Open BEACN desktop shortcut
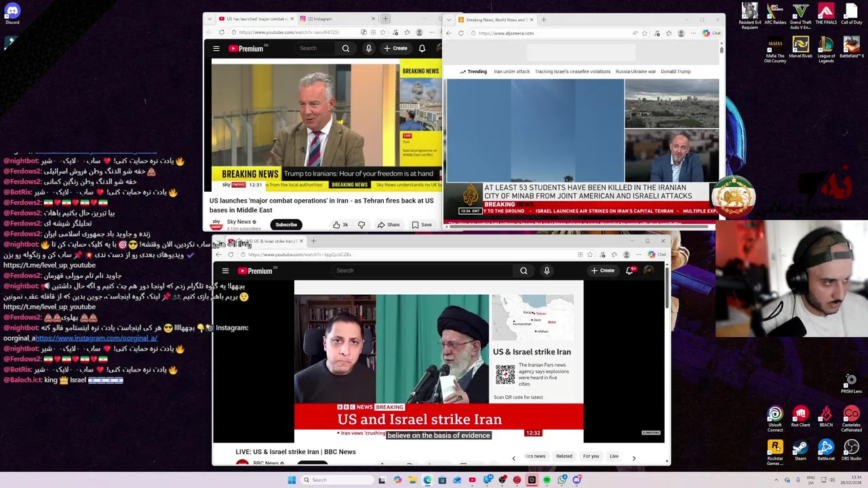 pos(826,416)
